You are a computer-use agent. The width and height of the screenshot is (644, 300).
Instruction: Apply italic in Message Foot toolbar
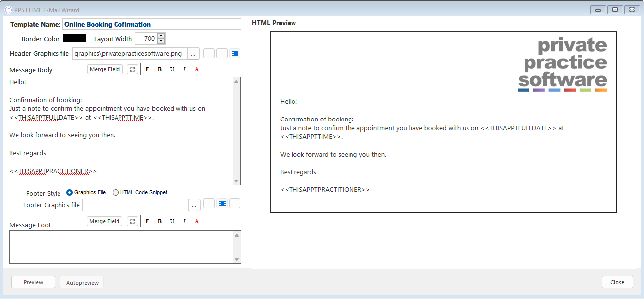184,221
